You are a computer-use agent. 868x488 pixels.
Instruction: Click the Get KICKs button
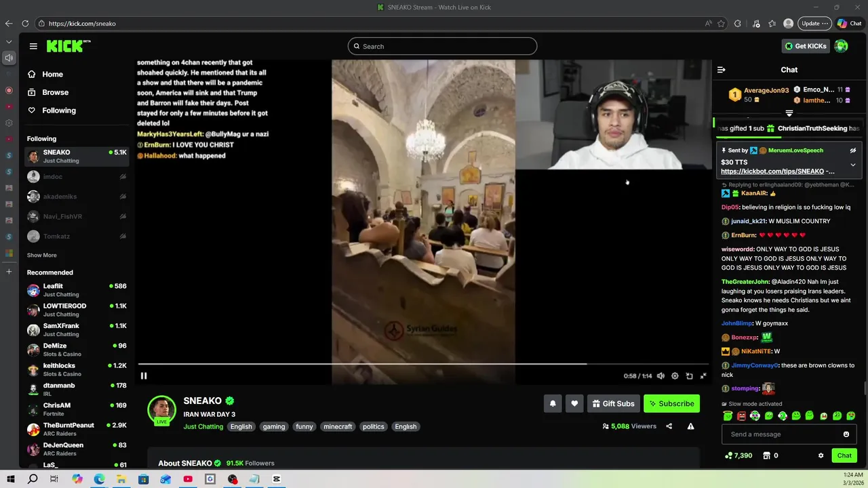tap(806, 46)
